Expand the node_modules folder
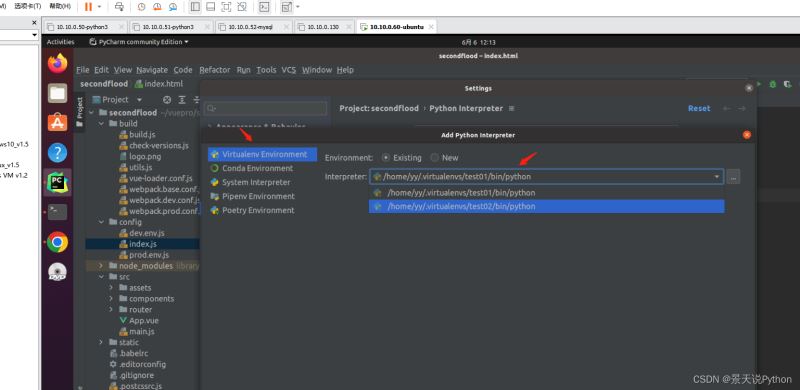This screenshot has height=390, width=800. [101, 266]
